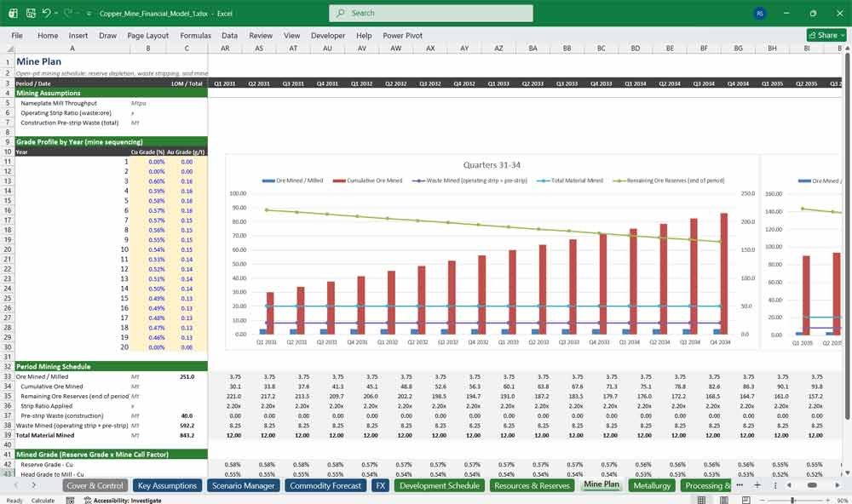
Task: Switch to Processing sheet tab
Action: pyautogui.click(x=705, y=485)
